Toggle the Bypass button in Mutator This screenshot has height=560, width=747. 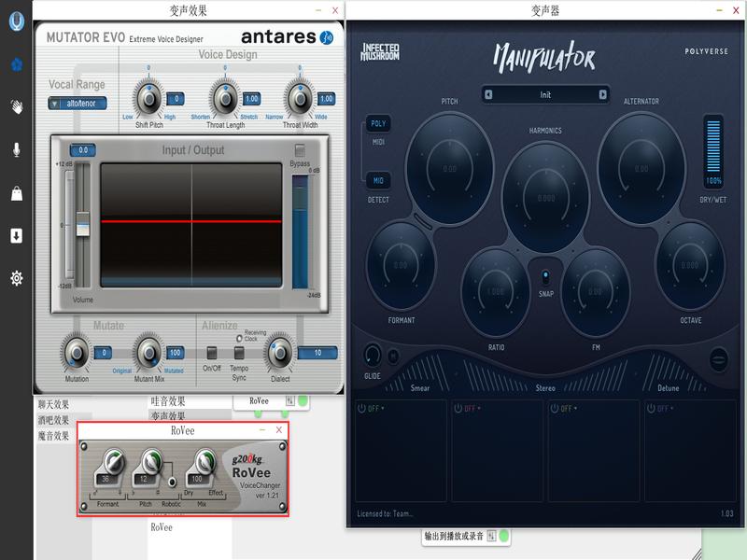click(300, 150)
